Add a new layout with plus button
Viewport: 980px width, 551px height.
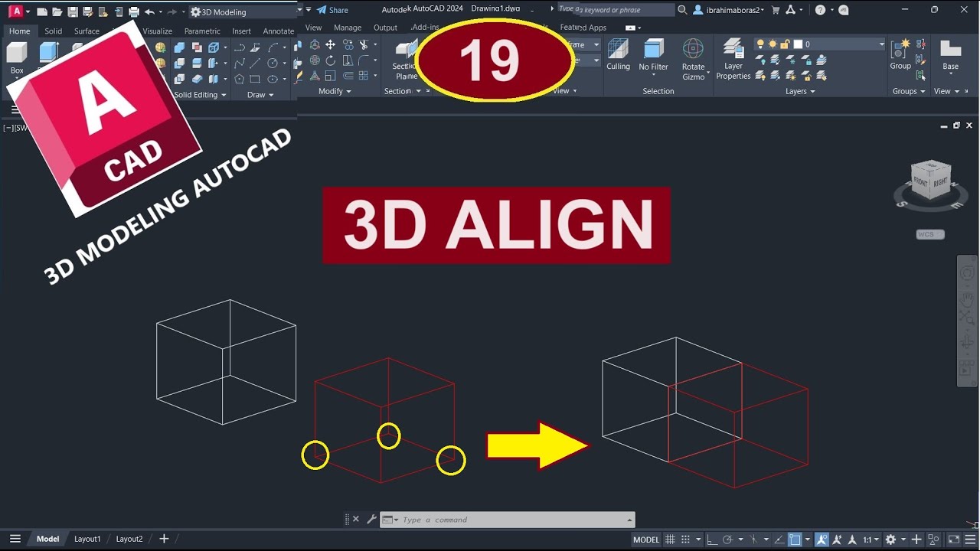163,539
